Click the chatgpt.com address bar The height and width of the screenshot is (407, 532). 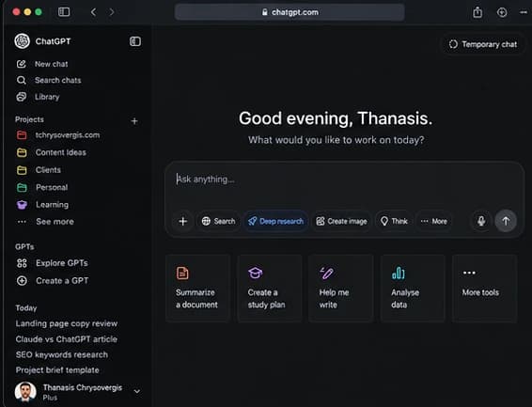pos(289,12)
